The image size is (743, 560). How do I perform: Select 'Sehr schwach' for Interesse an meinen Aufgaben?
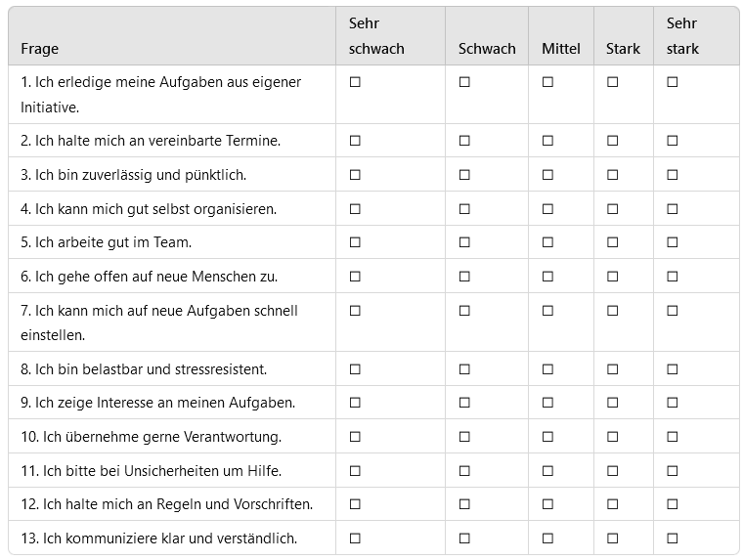click(355, 403)
